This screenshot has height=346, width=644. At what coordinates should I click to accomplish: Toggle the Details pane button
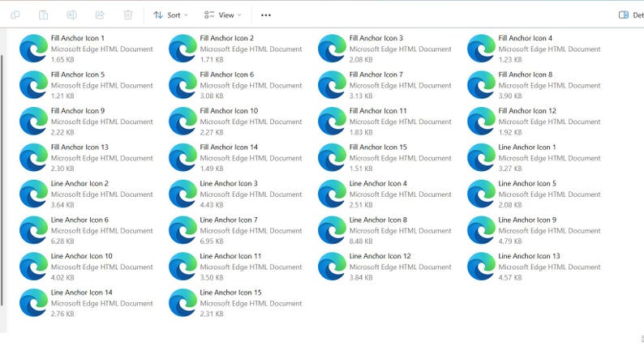[x=631, y=15]
